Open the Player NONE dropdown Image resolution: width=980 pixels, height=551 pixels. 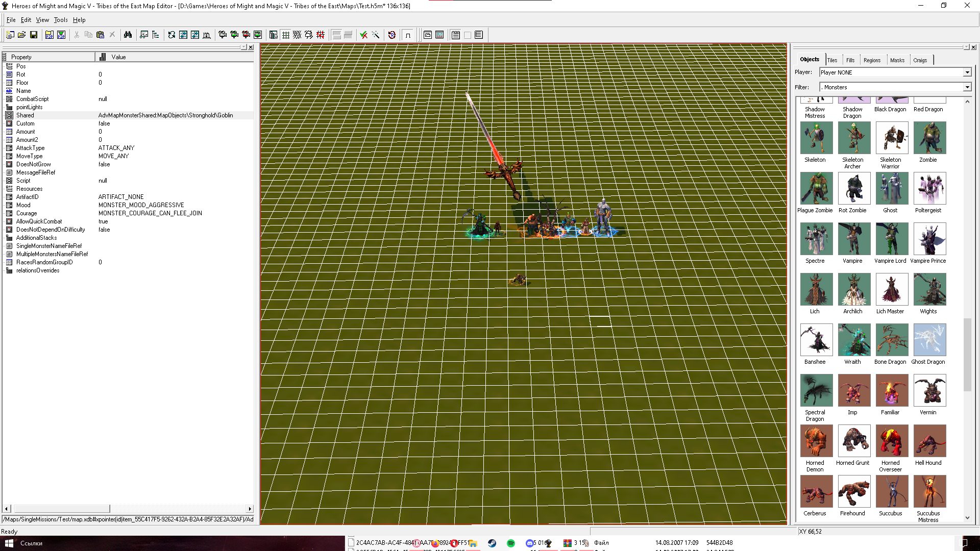[x=895, y=72]
